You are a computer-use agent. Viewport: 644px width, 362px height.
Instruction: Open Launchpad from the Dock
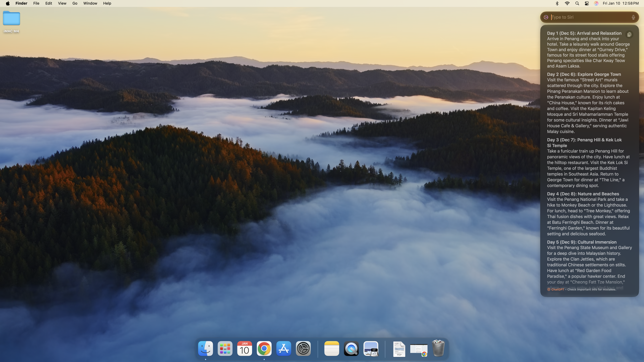pos(225,348)
